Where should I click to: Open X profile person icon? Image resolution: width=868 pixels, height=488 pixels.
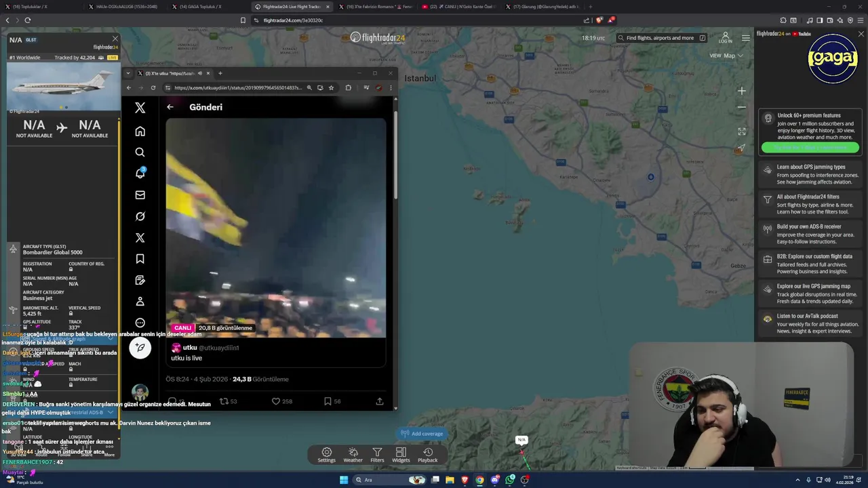140,302
